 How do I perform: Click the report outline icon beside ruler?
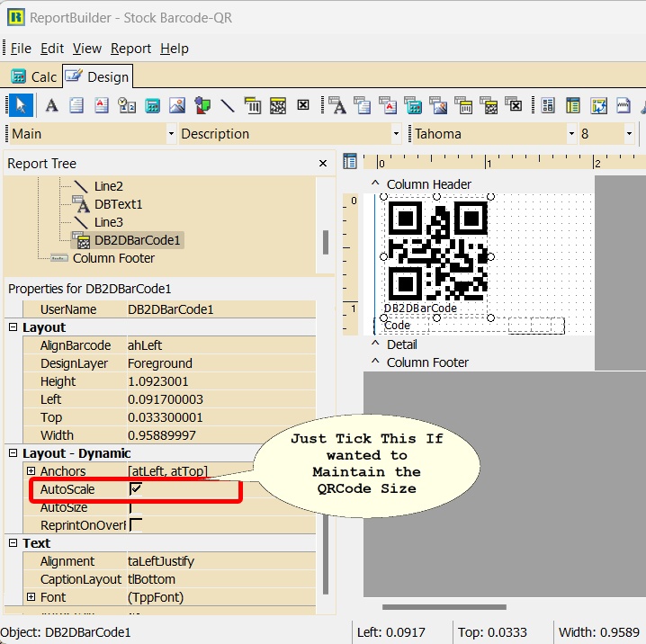pos(350,162)
